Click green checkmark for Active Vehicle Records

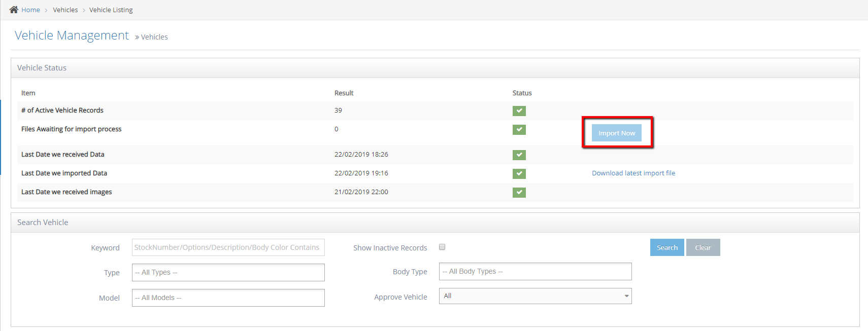[x=519, y=111]
